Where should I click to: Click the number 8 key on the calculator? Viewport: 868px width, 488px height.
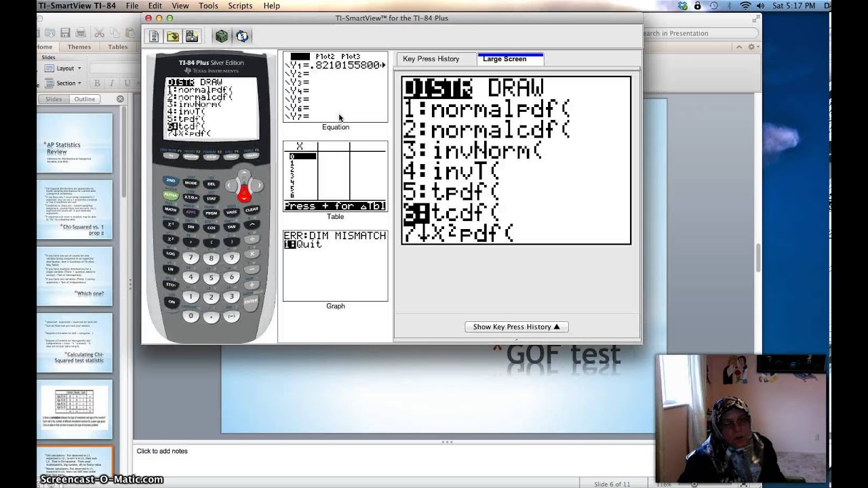click(211, 258)
